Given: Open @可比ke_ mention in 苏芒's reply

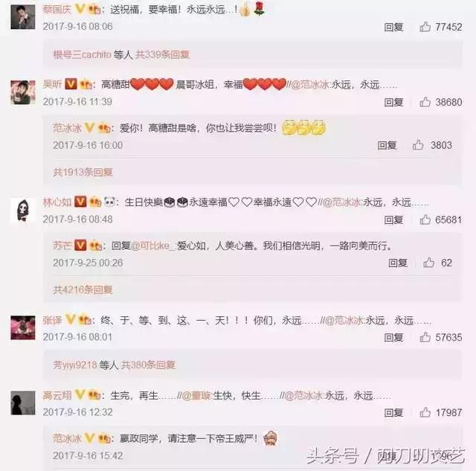Looking at the screenshot, I should coord(153,246).
